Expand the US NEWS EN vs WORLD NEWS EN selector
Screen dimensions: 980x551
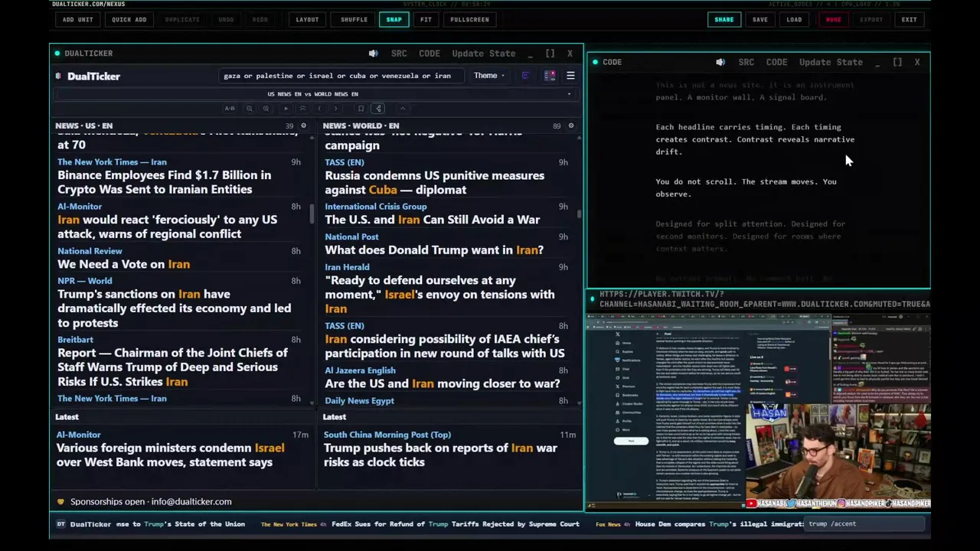[x=313, y=94]
